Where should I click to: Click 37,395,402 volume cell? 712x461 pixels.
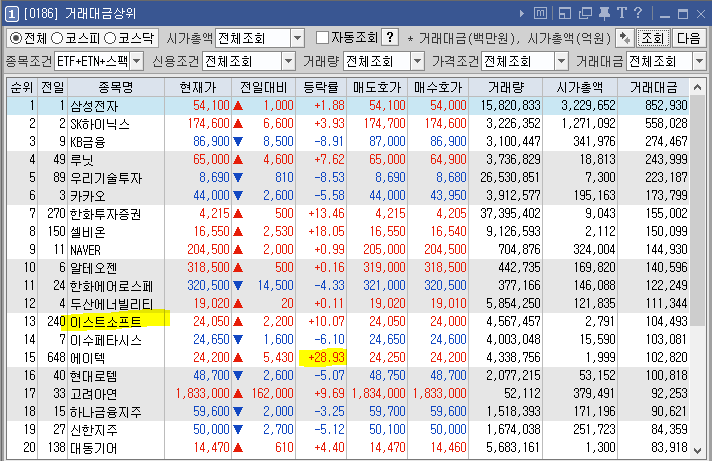coord(510,214)
